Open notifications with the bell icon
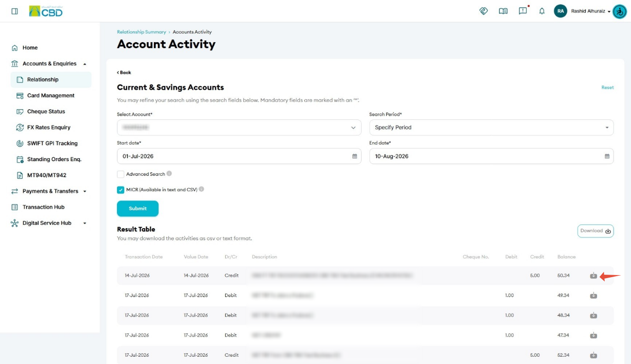Screen dimensions: 631x364 pyautogui.click(x=542, y=11)
